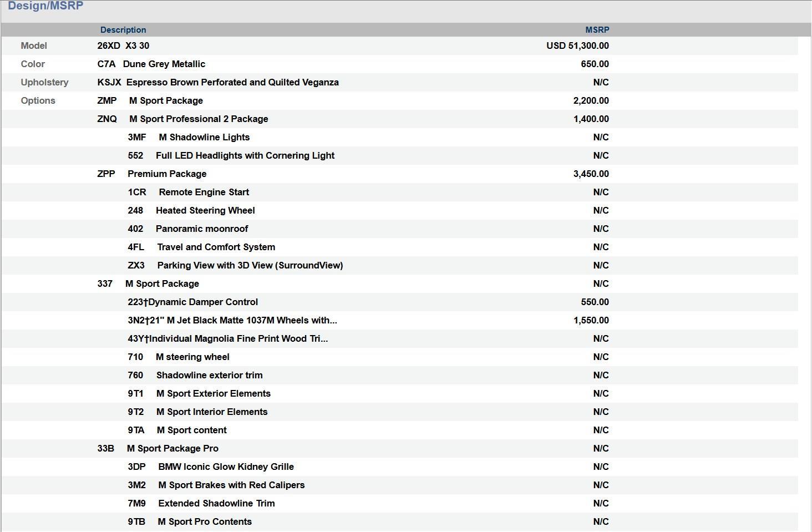Select 3M2 M Sport Brakes Red Calipers

[x=216, y=485]
